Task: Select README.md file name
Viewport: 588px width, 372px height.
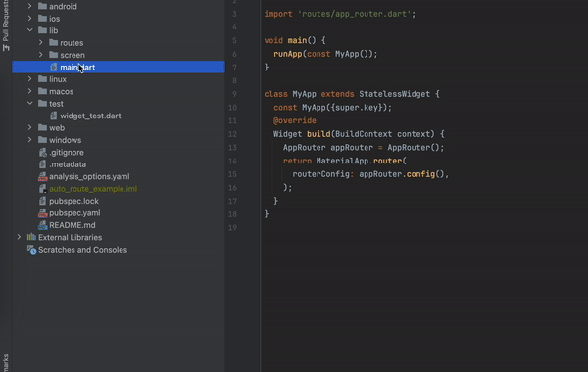Action: 73,225
